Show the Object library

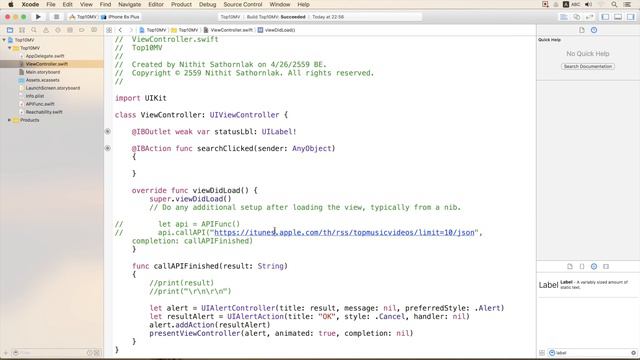coord(594,267)
